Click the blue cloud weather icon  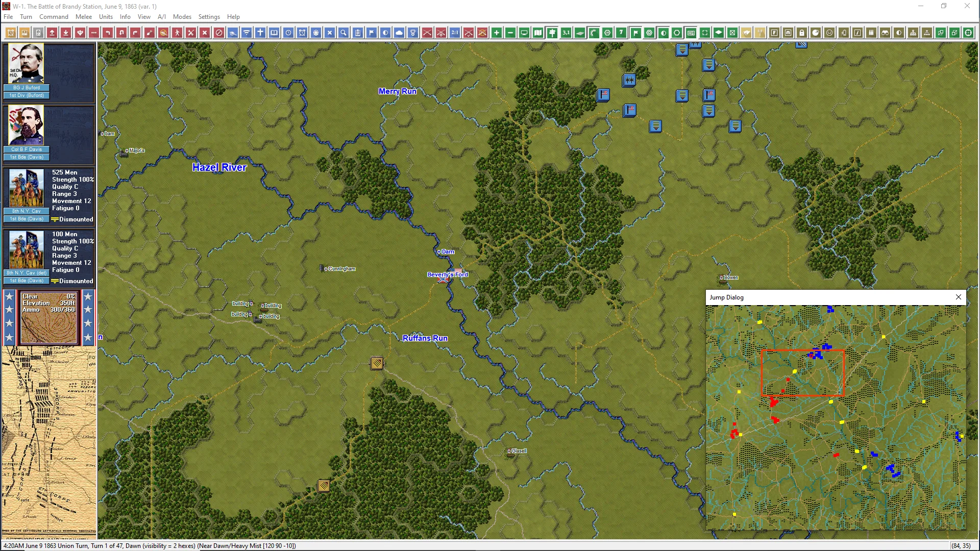[x=399, y=33]
